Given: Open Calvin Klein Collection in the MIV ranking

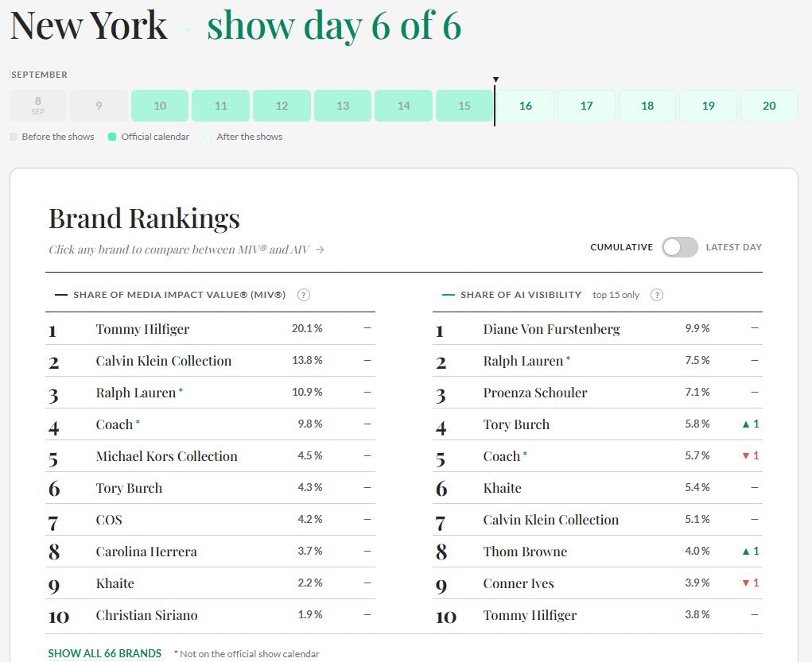Looking at the screenshot, I should coord(164,361).
